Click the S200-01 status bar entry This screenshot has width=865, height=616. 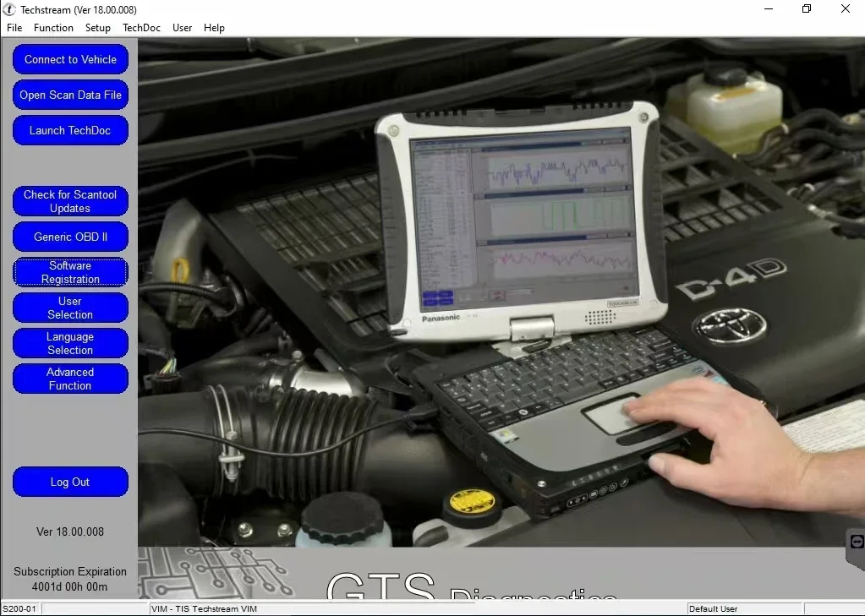pos(19,609)
